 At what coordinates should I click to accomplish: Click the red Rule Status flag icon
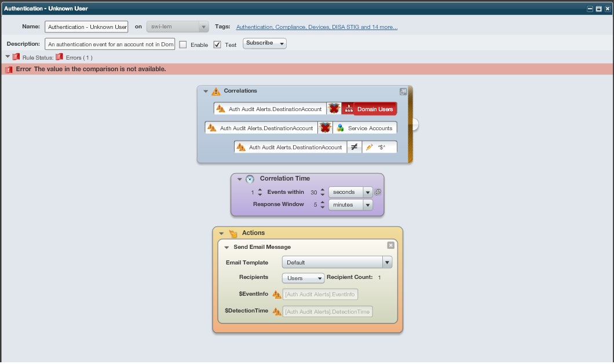(16, 57)
